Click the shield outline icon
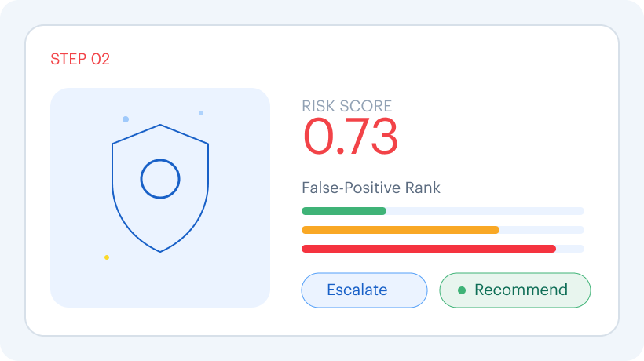The width and height of the screenshot is (644, 361). 160,188
